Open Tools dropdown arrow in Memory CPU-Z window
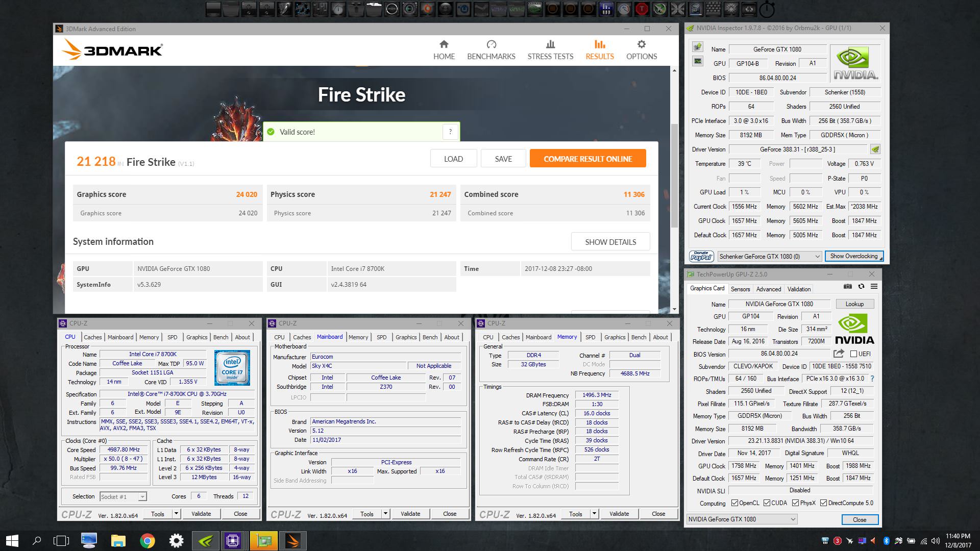 pyautogui.click(x=595, y=514)
